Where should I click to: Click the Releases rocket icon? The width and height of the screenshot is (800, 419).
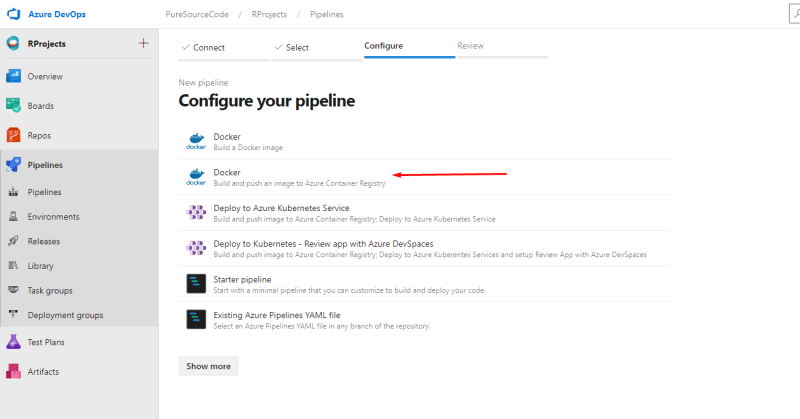click(13, 241)
